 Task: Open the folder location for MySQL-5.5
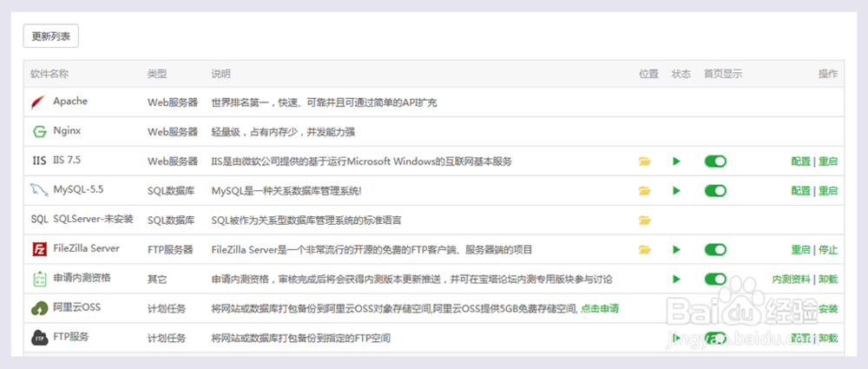pyautogui.click(x=644, y=191)
